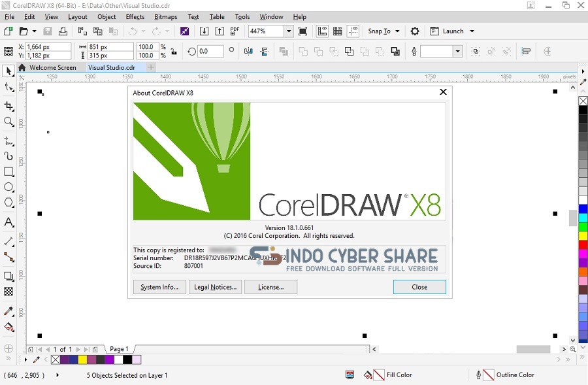Click Outline Color indicator in status bar
Image resolution: width=588 pixels, height=385 pixels.
point(505,375)
